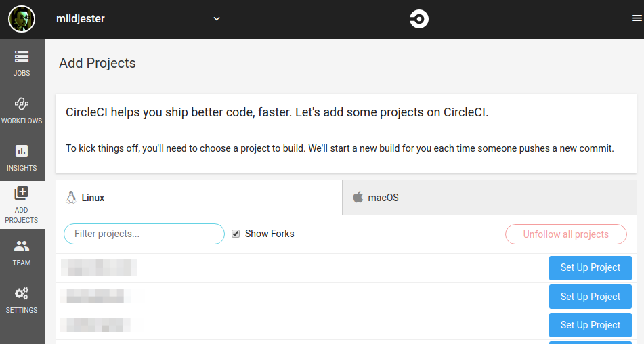The width and height of the screenshot is (644, 344).
Task: Open the Jobs sidebar icon
Action: [22, 56]
